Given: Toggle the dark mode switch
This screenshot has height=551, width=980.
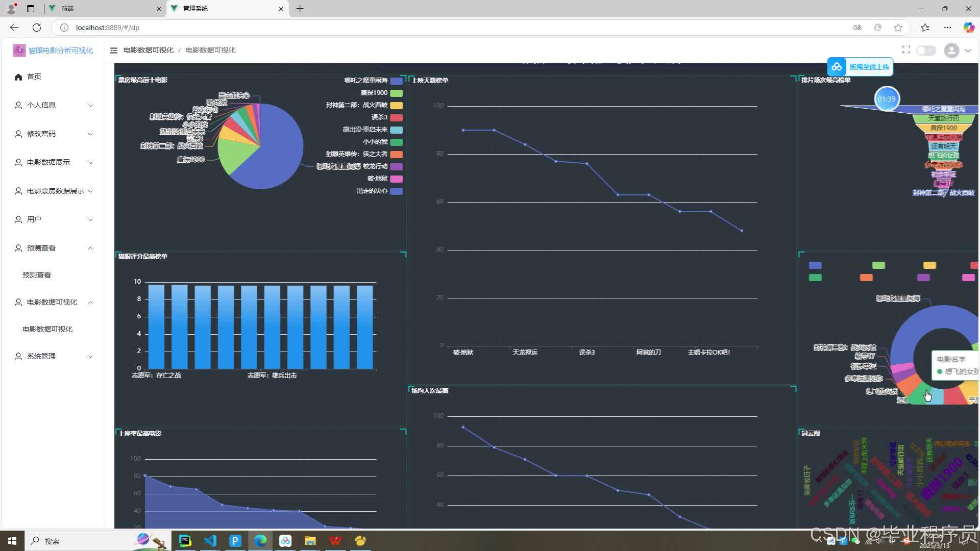Looking at the screenshot, I should (925, 50).
